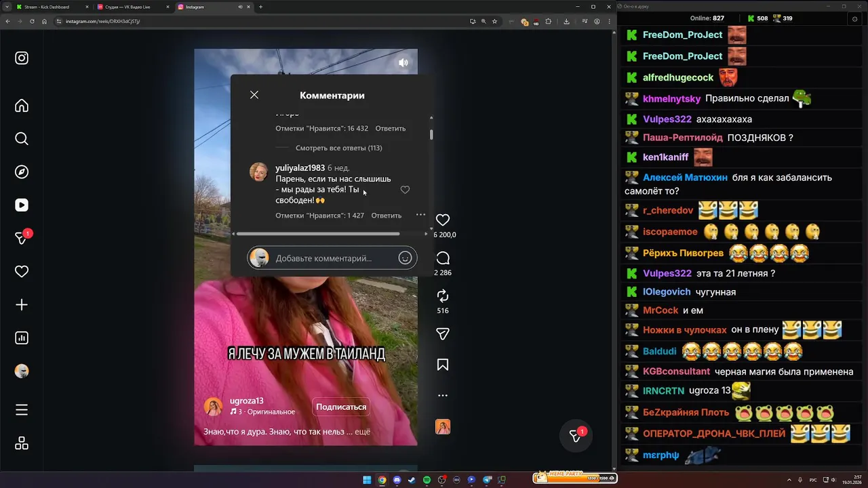Go to Home in Instagram sidebar
The width and height of the screenshot is (868, 488).
tap(22, 106)
